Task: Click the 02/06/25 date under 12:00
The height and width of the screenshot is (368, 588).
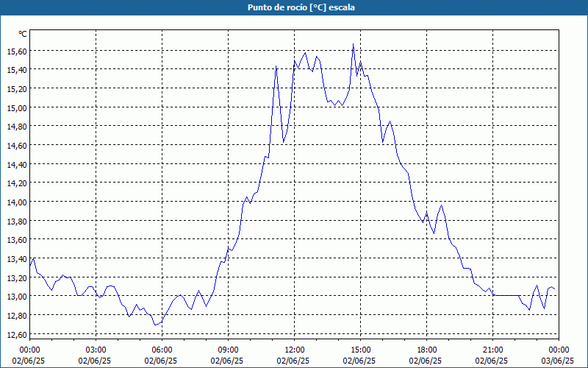Action: [x=293, y=361]
